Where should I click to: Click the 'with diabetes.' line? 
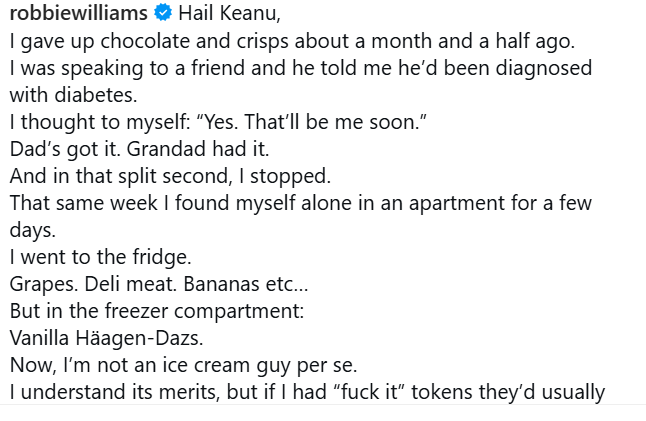[73, 95]
